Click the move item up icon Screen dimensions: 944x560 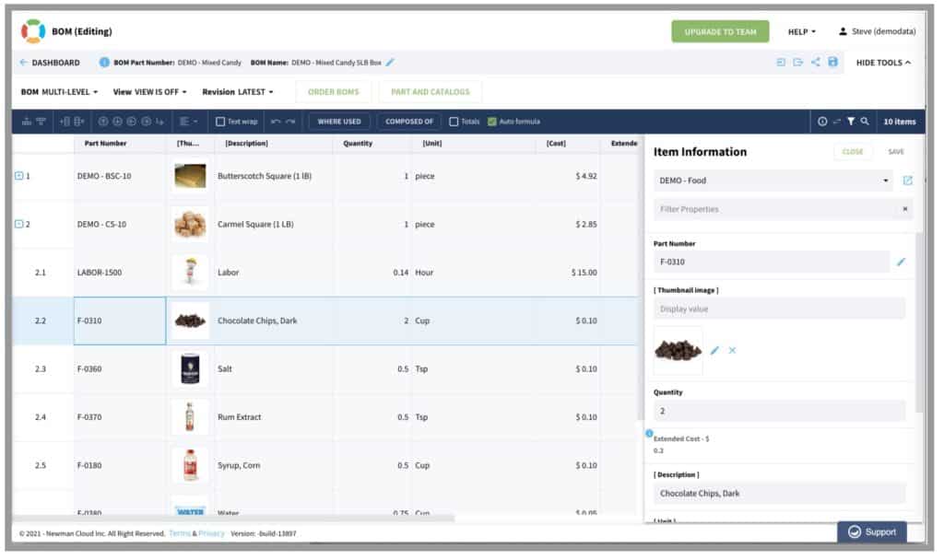(x=103, y=122)
